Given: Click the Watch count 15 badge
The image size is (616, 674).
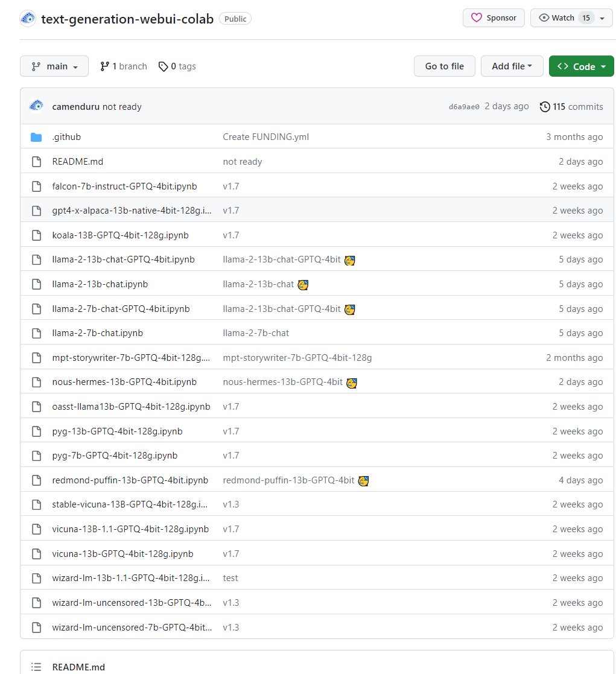Looking at the screenshot, I should tap(586, 17).
